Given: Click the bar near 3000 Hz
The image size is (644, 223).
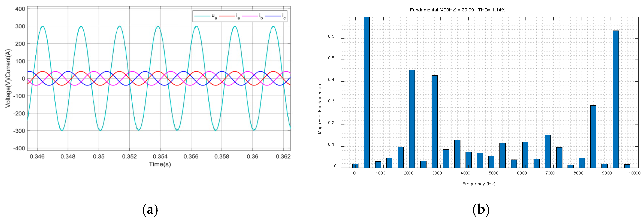Looking at the screenshot, I should click(x=435, y=122).
